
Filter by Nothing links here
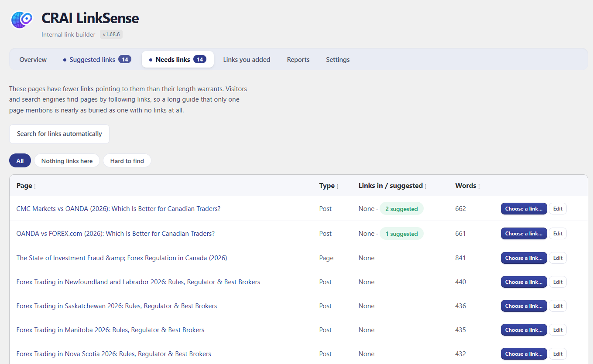pos(67,161)
